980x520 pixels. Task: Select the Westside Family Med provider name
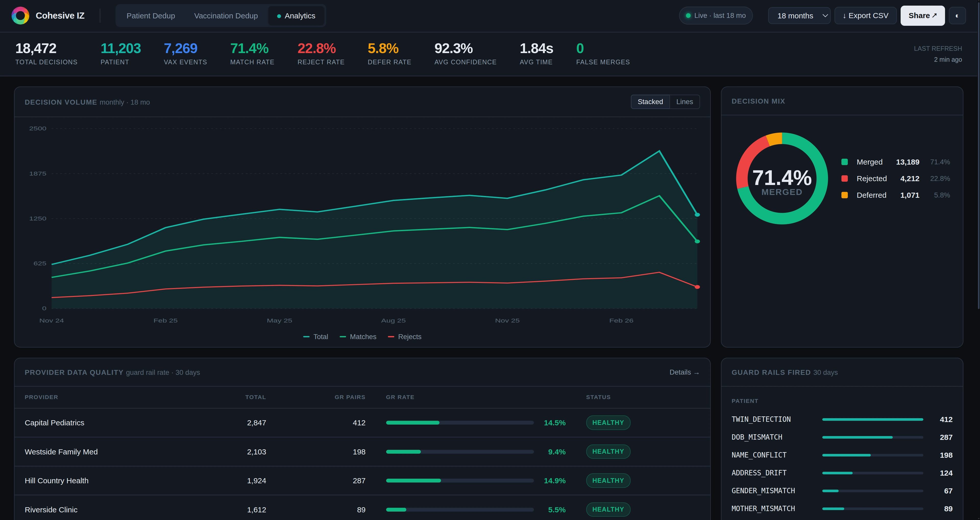tap(61, 452)
